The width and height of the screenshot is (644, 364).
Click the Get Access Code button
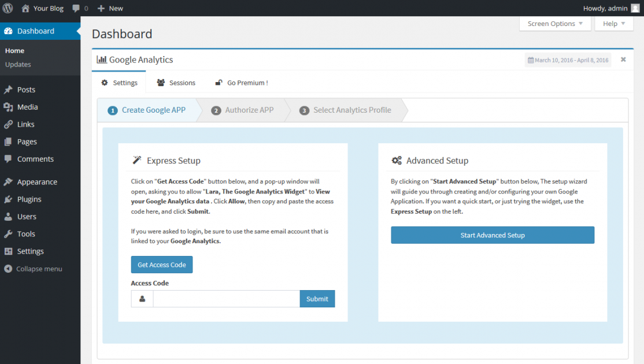[162, 265]
